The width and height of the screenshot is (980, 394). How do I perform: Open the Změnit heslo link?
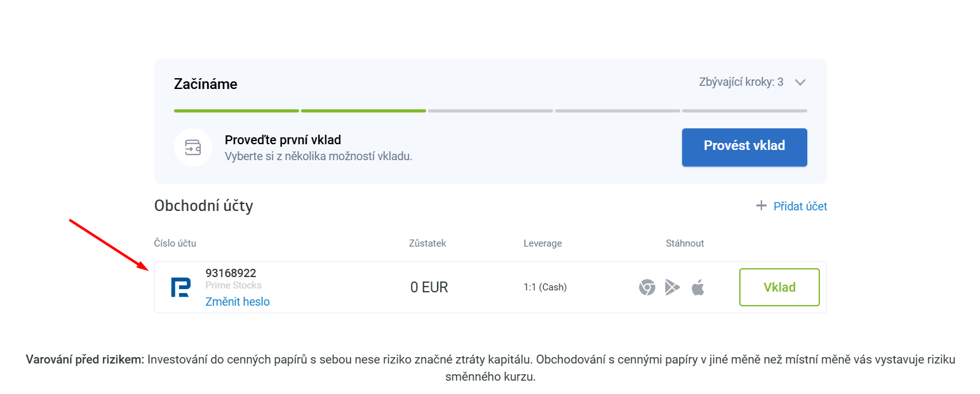[x=238, y=302]
